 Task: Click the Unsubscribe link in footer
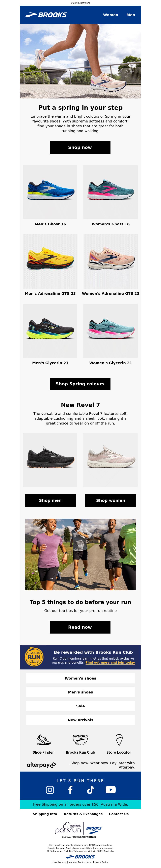coord(60,862)
